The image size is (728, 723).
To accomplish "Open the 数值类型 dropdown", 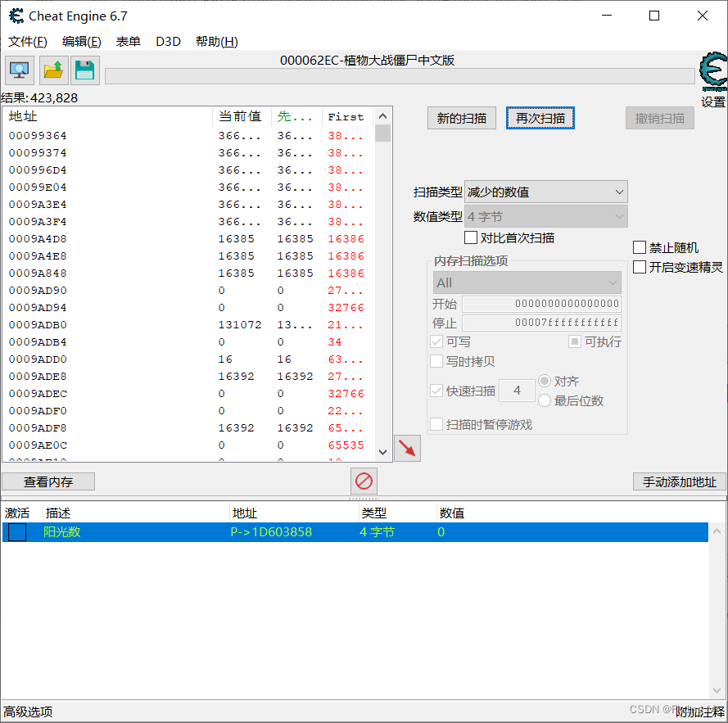I will tap(546, 216).
